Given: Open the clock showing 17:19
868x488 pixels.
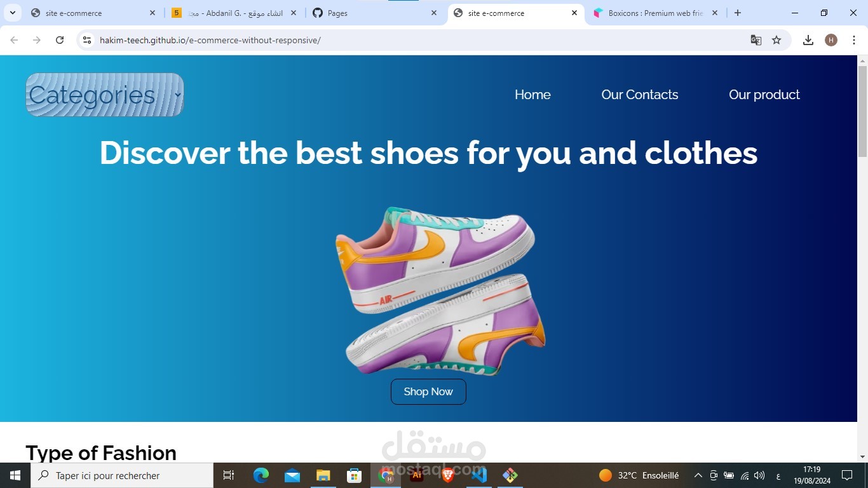Looking at the screenshot, I should click(811, 475).
